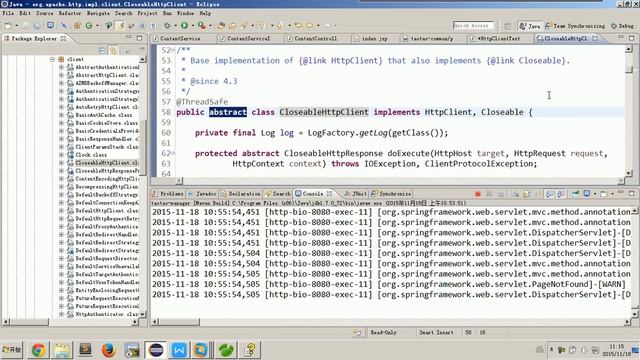This screenshot has width=640, height=360.
Task: Open the Navigate menu
Action: click(x=98, y=13)
